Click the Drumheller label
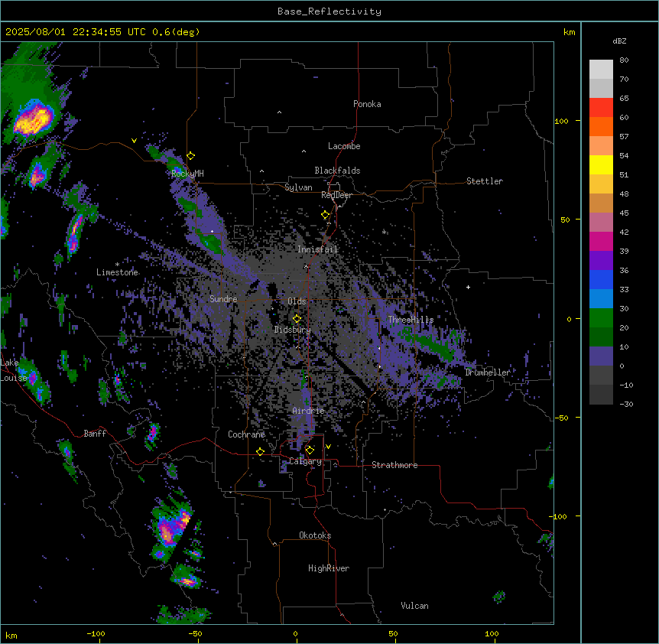This screenshot has height=644, width=659. coord(488,372)
